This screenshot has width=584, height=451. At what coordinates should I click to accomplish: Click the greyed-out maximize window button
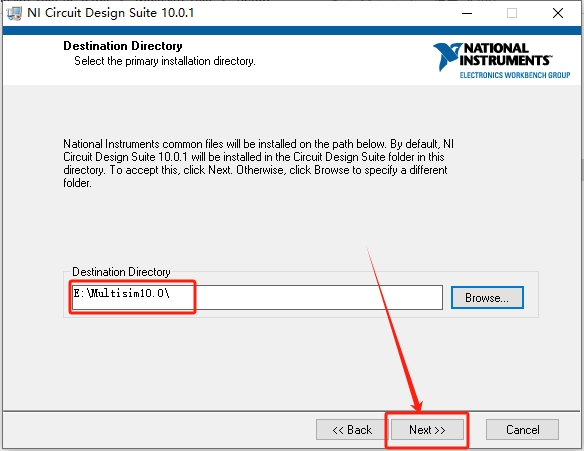[512, 13]
